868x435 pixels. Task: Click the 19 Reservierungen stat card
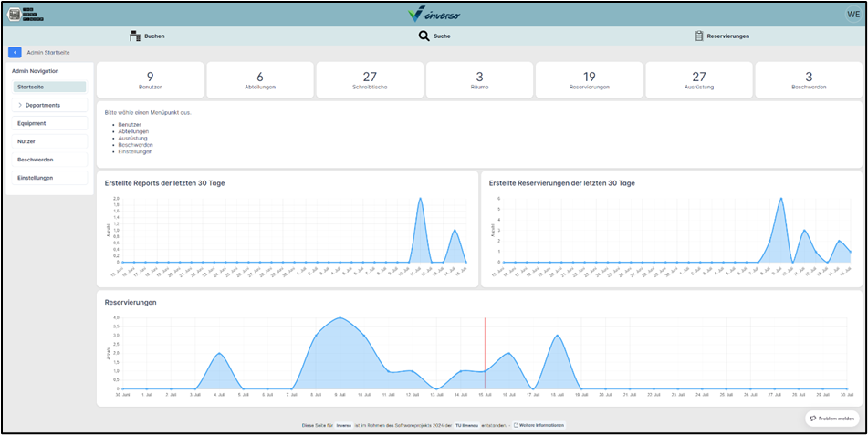click(590, 79)
